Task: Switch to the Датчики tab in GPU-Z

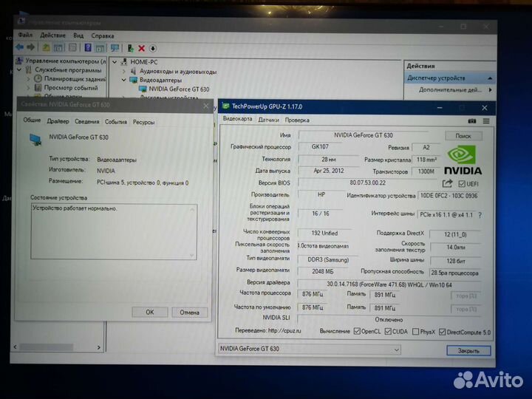Action: point(268,120)
